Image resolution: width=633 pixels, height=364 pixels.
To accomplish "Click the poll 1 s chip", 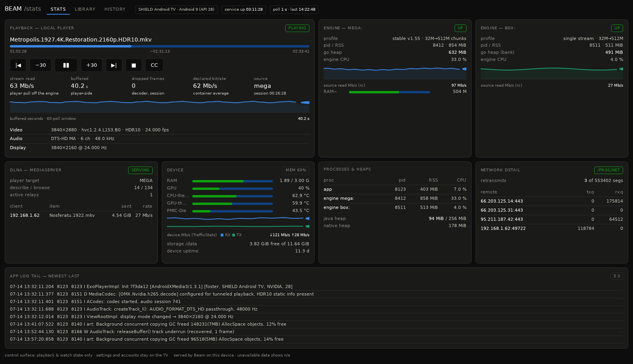I will click(x=294, y=9).
